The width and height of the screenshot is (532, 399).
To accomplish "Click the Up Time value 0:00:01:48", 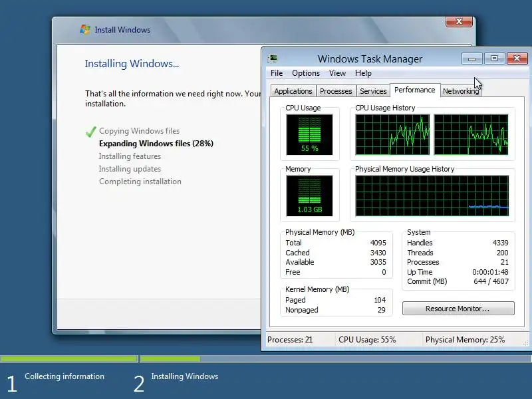I will [490, 272].
